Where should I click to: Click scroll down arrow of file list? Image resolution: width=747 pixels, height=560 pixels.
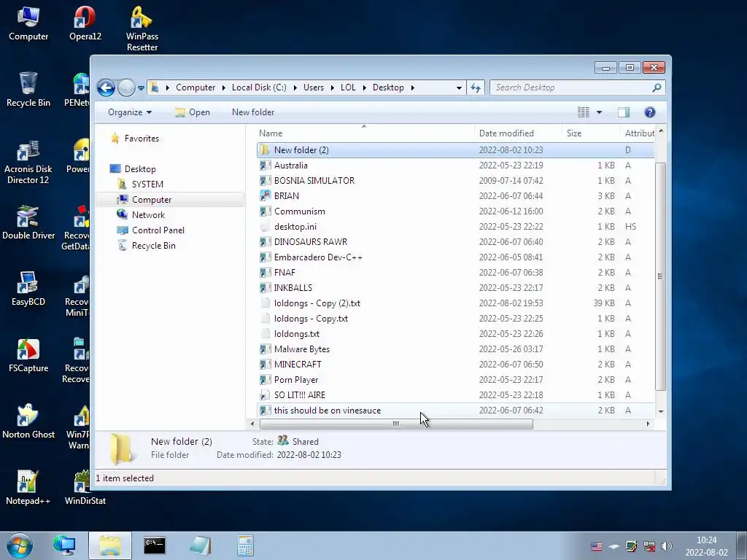pos(661,411)
